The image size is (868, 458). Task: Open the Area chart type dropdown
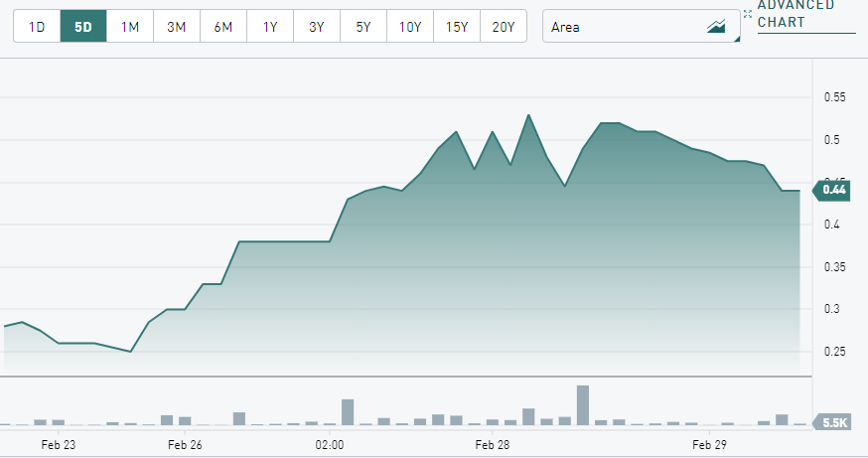[641, 26]
